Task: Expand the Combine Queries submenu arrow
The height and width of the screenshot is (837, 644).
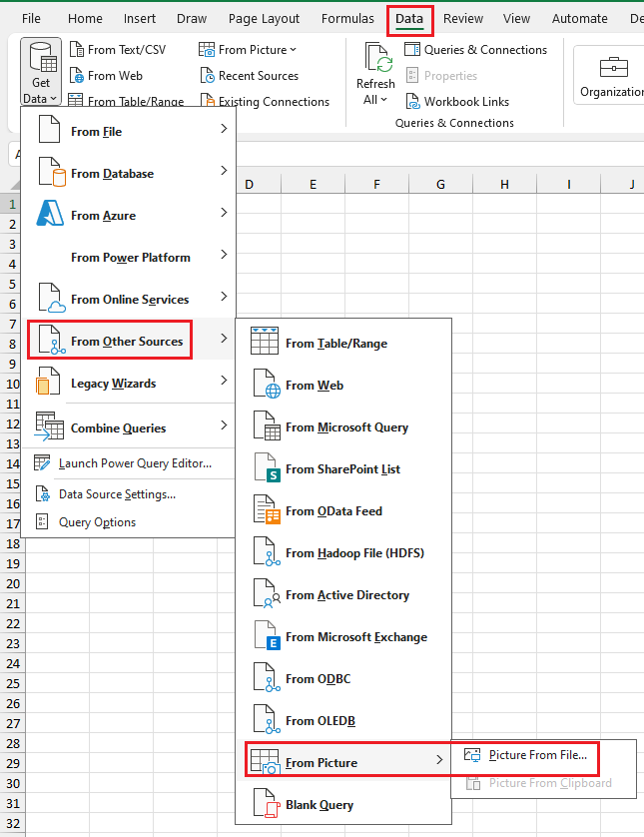Action: 224,425
